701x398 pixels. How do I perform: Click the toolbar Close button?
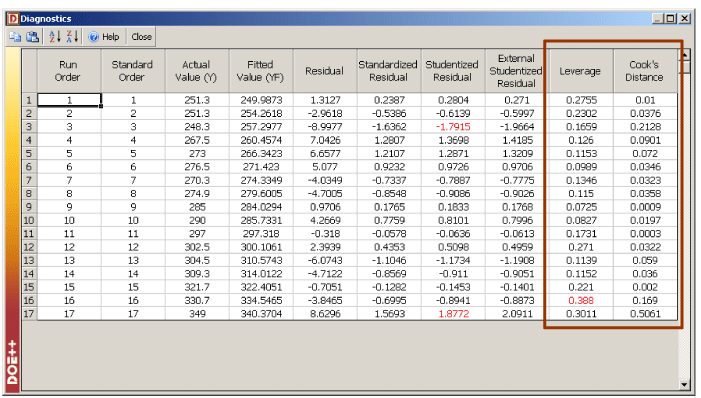(x=141, y=37)
